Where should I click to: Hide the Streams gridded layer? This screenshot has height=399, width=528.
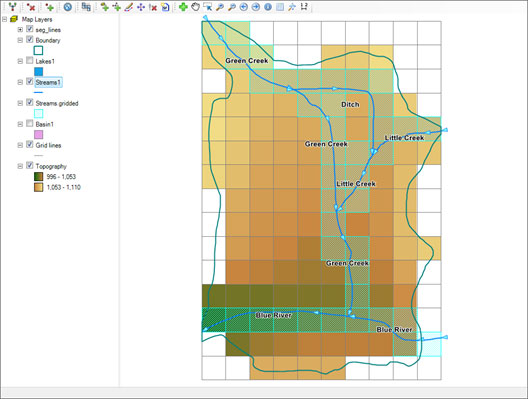tap(30, 103)
